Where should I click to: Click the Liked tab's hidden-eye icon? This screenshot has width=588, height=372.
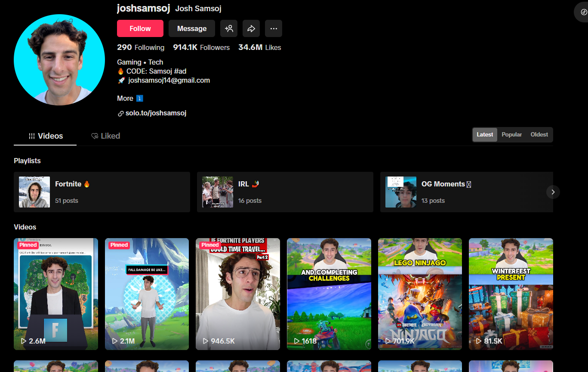pos(94,136)
